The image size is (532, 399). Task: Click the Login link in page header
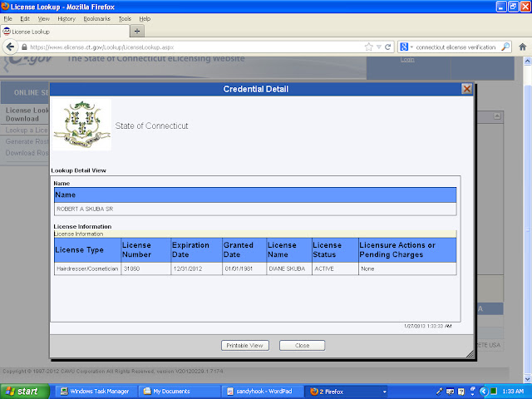[x=407, y=59]
